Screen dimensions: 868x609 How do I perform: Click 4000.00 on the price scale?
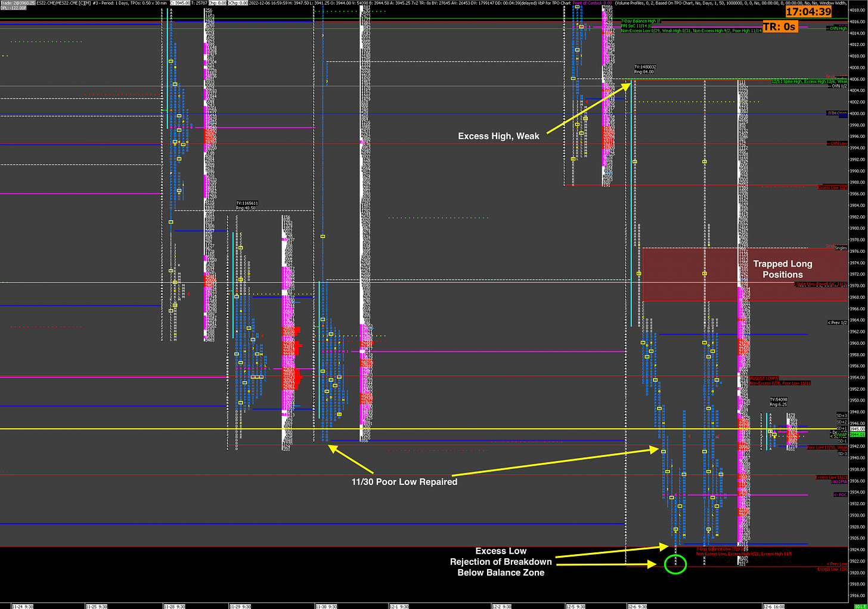(857, 113)
